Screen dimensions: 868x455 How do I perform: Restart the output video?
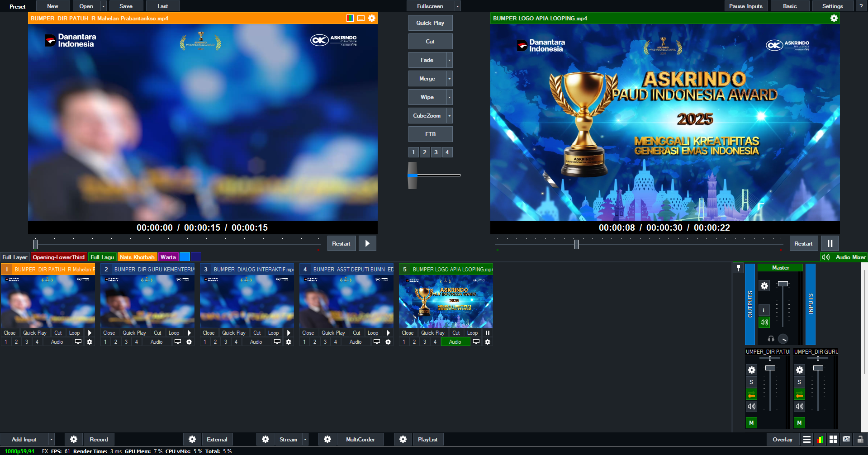(x=803, y=243)
